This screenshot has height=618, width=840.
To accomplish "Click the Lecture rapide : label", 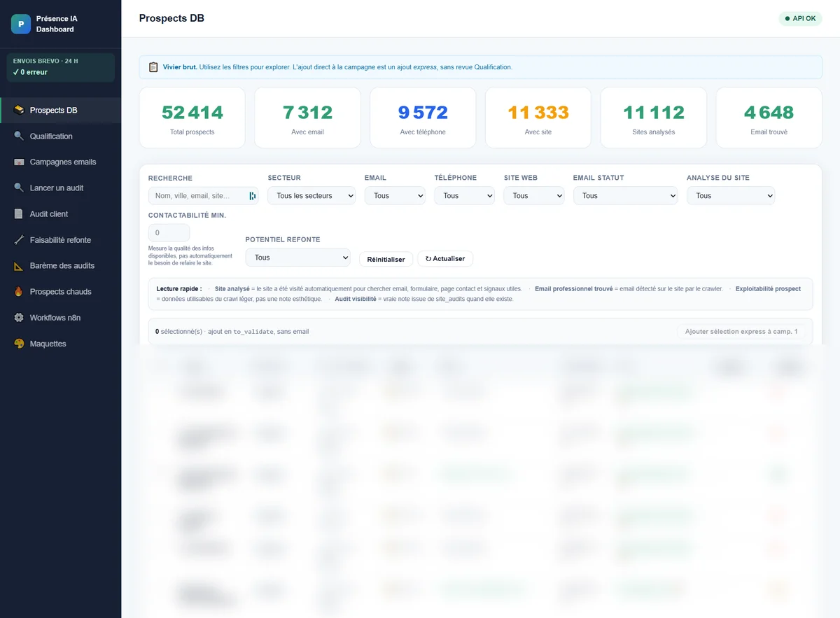I will pos(179,288).
